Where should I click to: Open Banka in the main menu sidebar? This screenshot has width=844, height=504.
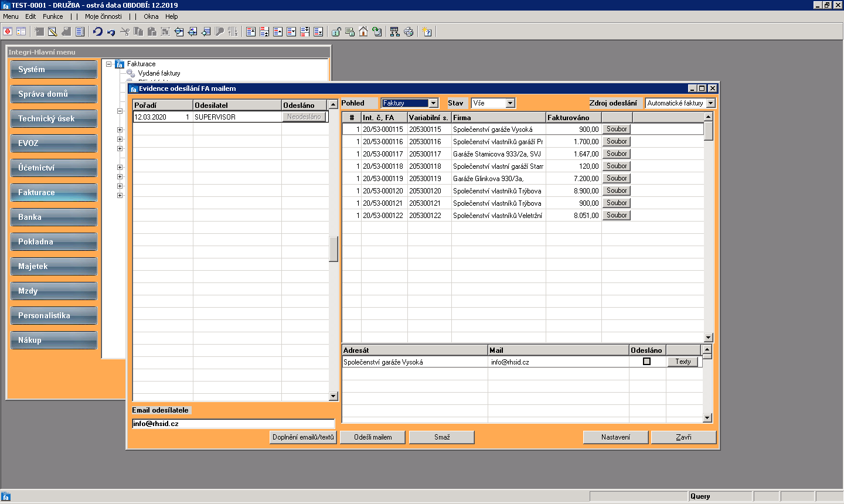click(x=54, y=217)
